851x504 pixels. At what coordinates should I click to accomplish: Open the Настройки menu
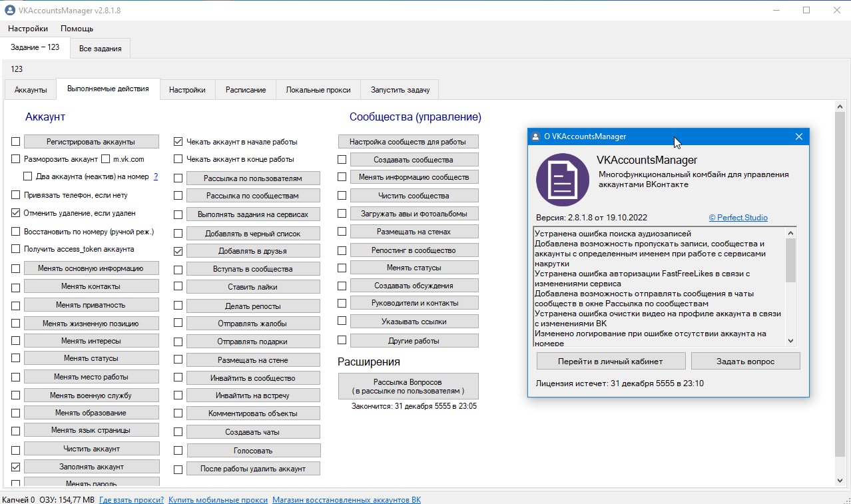[x=28, y=29]
